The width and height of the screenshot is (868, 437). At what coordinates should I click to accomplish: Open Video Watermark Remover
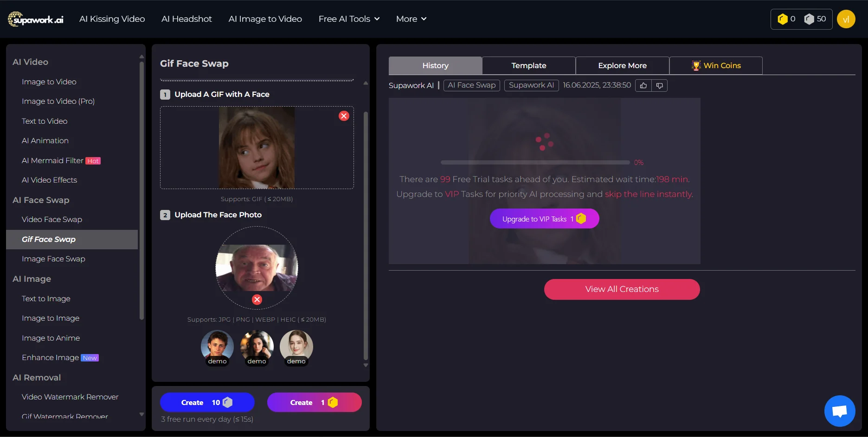70,397
